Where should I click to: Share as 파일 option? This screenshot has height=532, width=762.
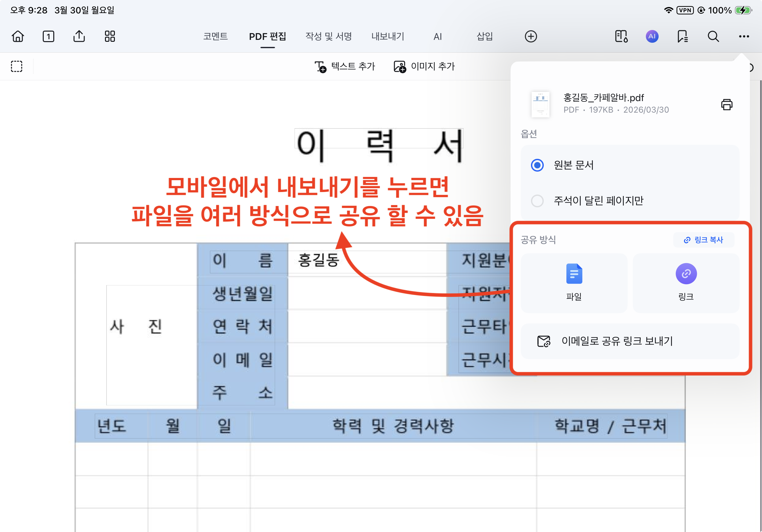coord(574,283)
